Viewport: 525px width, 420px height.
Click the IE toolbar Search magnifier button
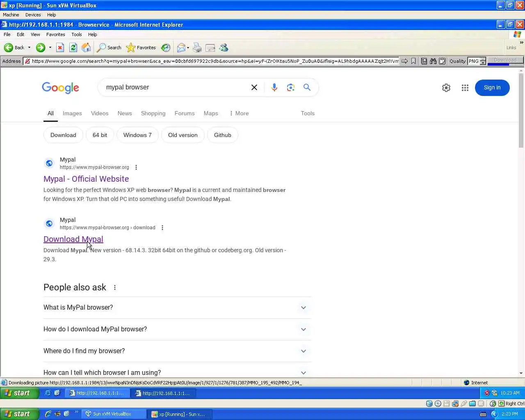tap(109, 48)
